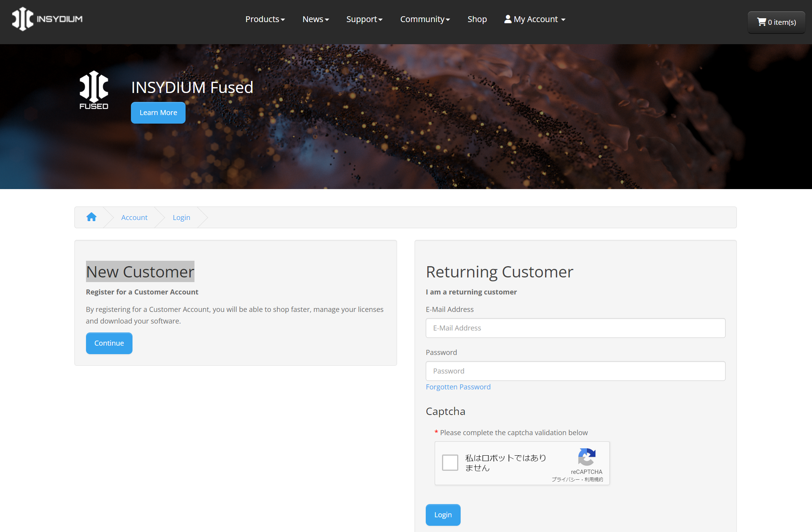Open the reCAPTCHA privacy link

coord(566,479)
